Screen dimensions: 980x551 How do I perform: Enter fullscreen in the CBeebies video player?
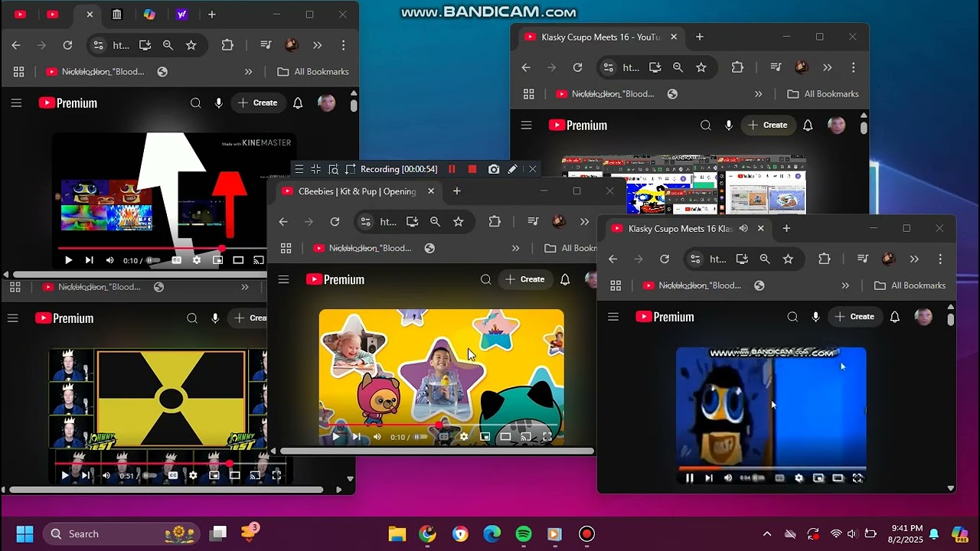click(x=547, y=437)
